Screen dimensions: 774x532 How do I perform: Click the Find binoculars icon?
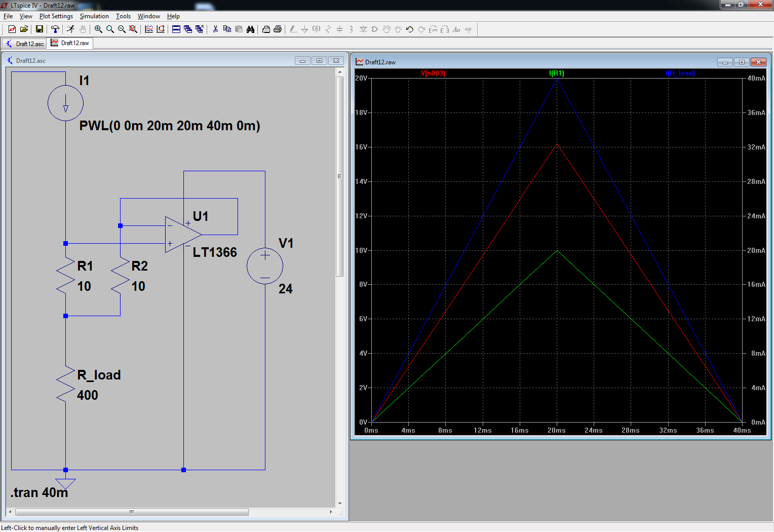pos(250,29)
